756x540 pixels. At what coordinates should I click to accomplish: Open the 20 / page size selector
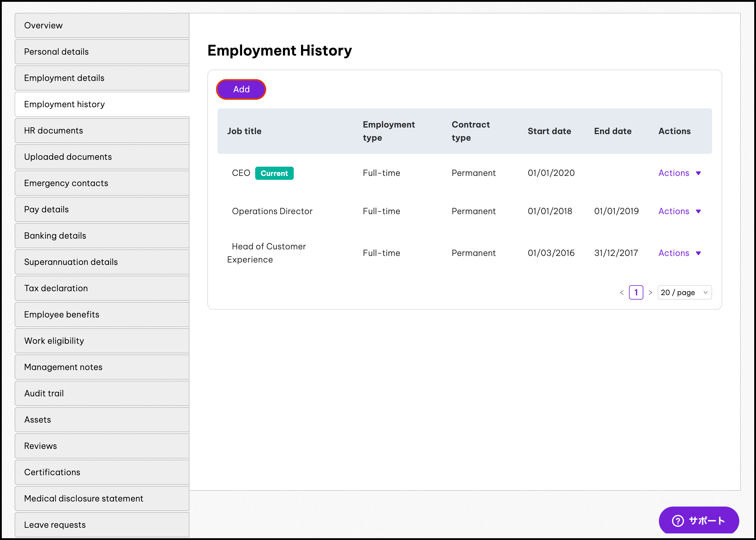684,292
